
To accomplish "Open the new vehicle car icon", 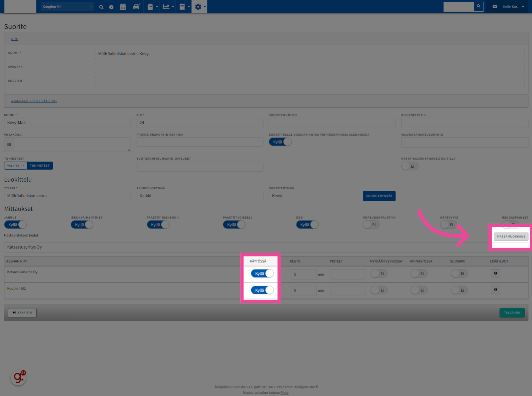I will click(x=137, y=7).
